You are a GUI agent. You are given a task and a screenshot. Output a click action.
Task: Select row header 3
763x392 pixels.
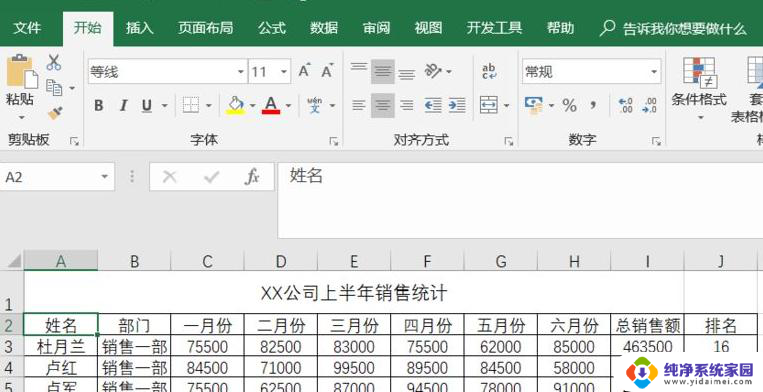click(x=12, y=346)
